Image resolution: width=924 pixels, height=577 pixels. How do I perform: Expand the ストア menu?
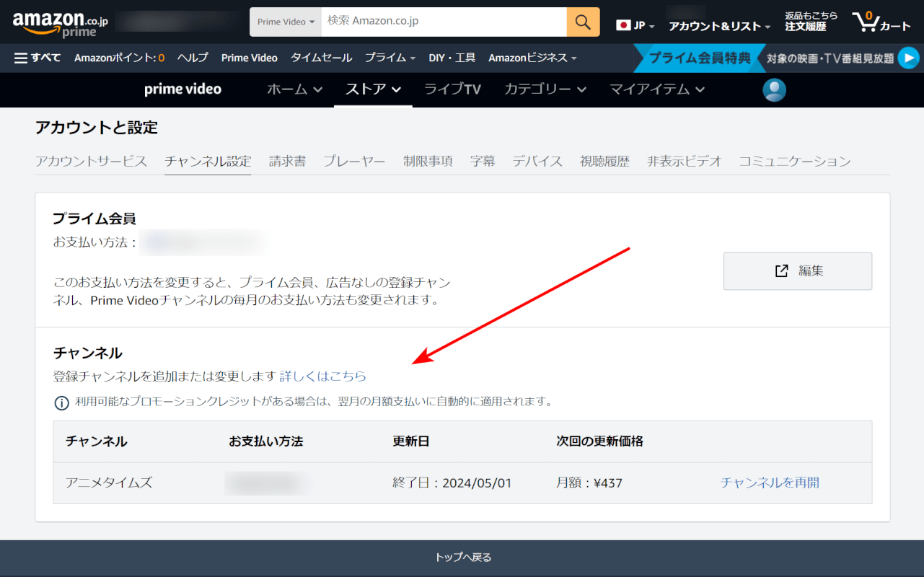coord(373,89)
